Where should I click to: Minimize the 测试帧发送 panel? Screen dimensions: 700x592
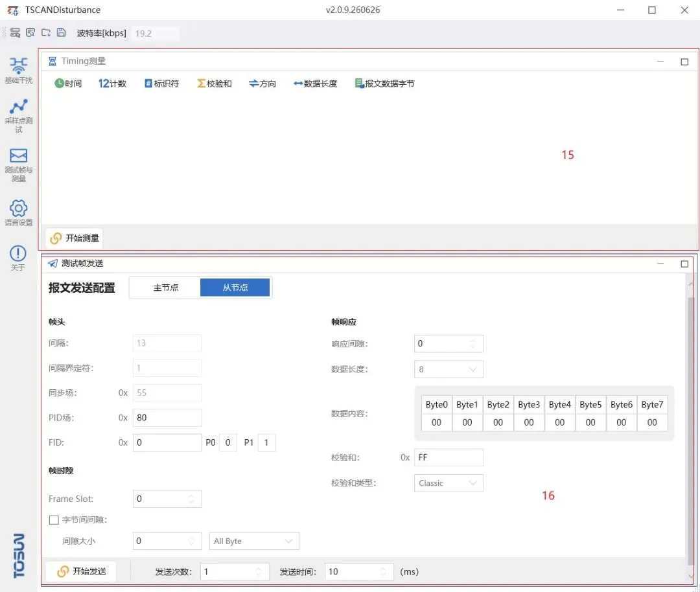(660, 264)
